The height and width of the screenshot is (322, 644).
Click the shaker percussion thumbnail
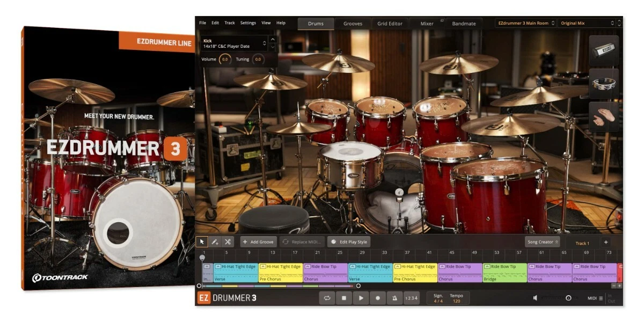[604, 51]
